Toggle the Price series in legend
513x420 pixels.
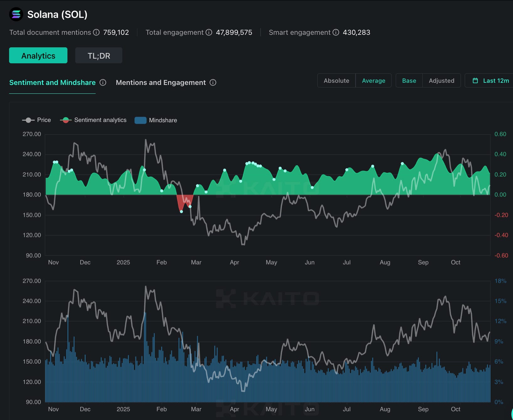[36, 120]
